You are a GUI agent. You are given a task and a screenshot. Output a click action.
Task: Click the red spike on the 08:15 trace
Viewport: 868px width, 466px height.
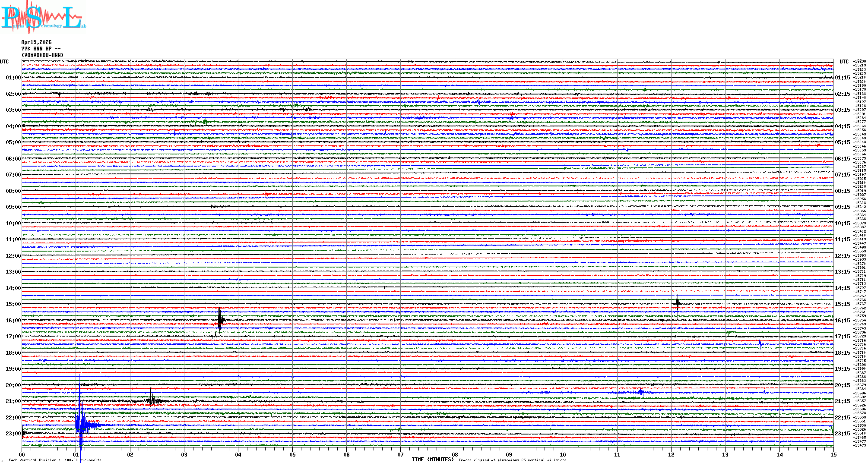(267, 194)
